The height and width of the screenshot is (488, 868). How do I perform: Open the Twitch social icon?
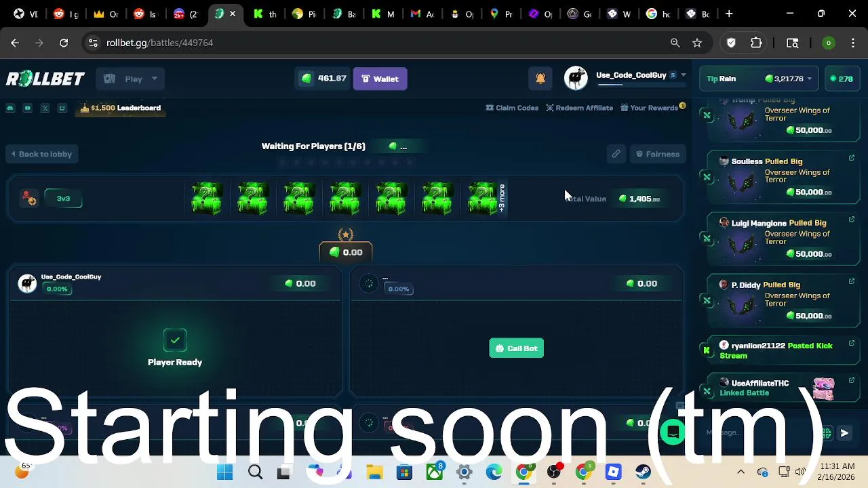click(62, 108)
